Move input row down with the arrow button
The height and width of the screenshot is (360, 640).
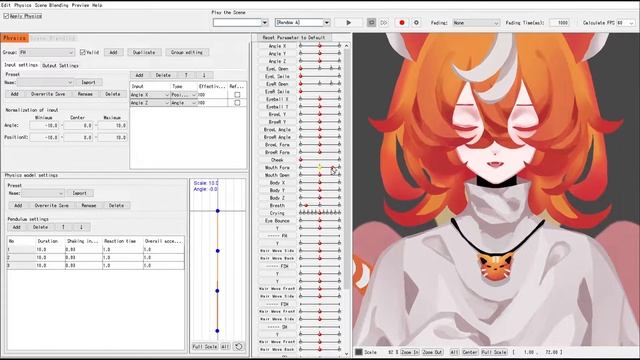coord(204,75)
